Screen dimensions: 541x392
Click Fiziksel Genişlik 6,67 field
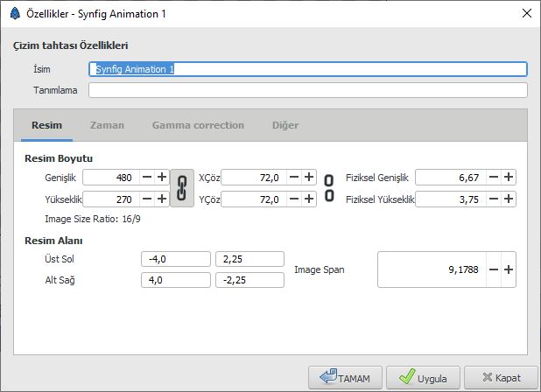pyautogui.click(x=451, y=178)
